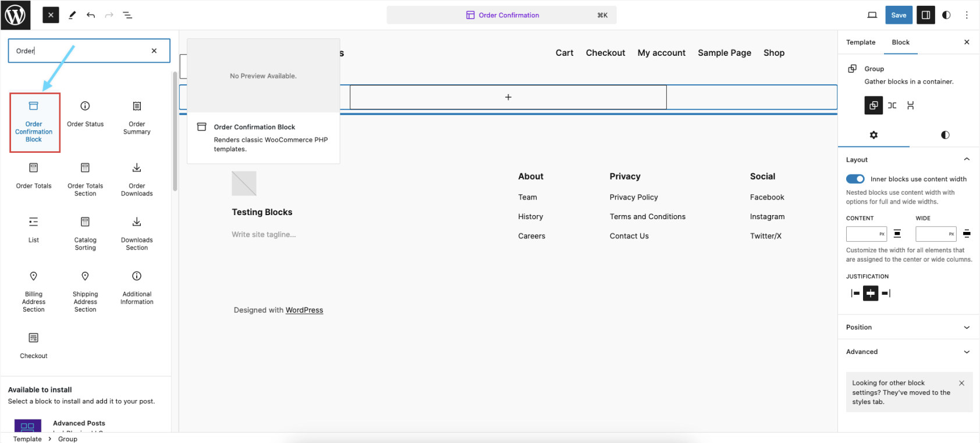Close the block inserter panel toggle
The image size is (980, 443).
pyautogui.click(x=51, y=15)
